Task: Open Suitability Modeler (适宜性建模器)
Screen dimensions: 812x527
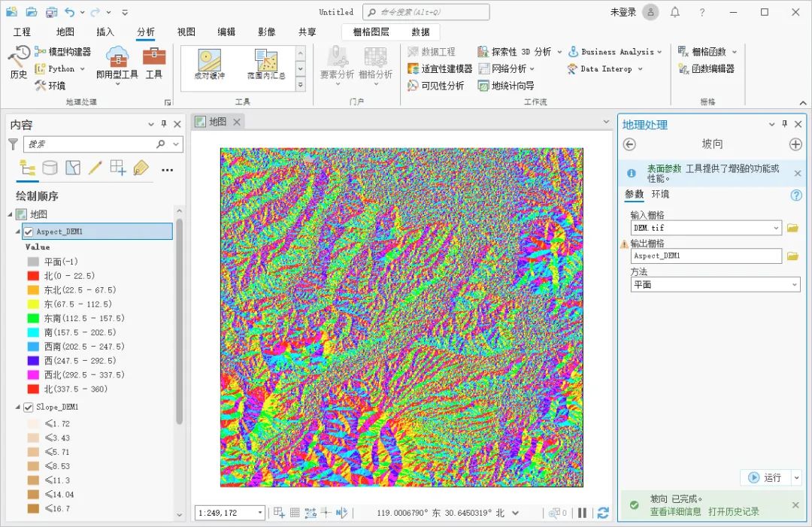Action: [440, 69]
